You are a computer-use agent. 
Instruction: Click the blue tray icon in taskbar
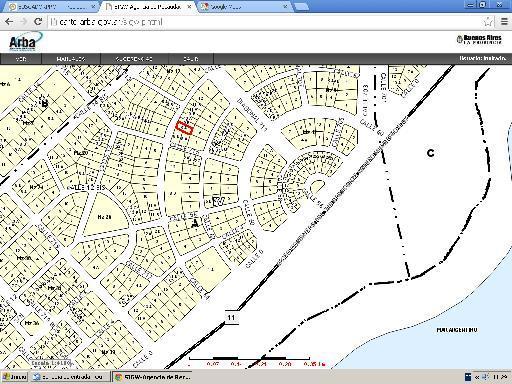coord(468,377)
